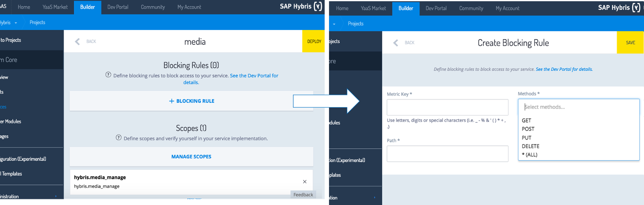Open YaaS Market tab in right window
Viewport: 644px width, 205px height.
tap(373, 8)
